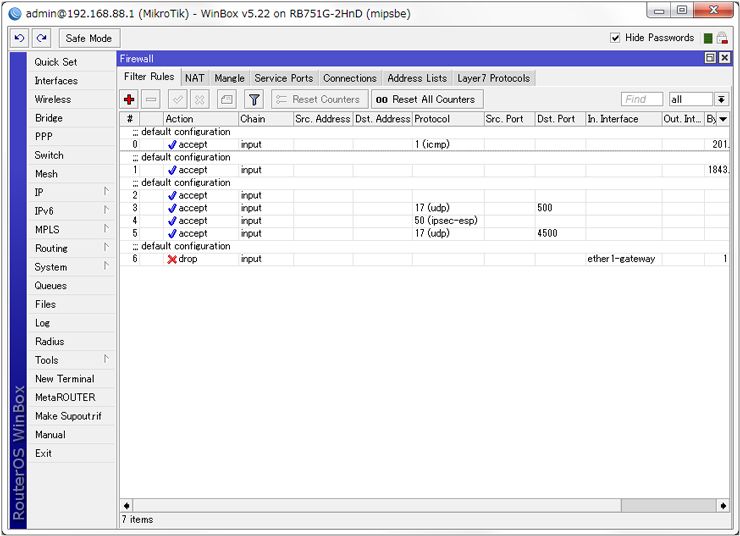The image size is (740, 536).
Task: Sort by the Action column header
Action: pos(201,119)
